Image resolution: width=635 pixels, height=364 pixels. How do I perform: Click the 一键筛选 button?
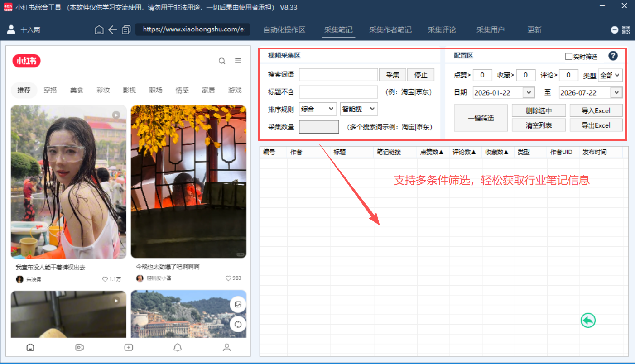click(481, 118)
